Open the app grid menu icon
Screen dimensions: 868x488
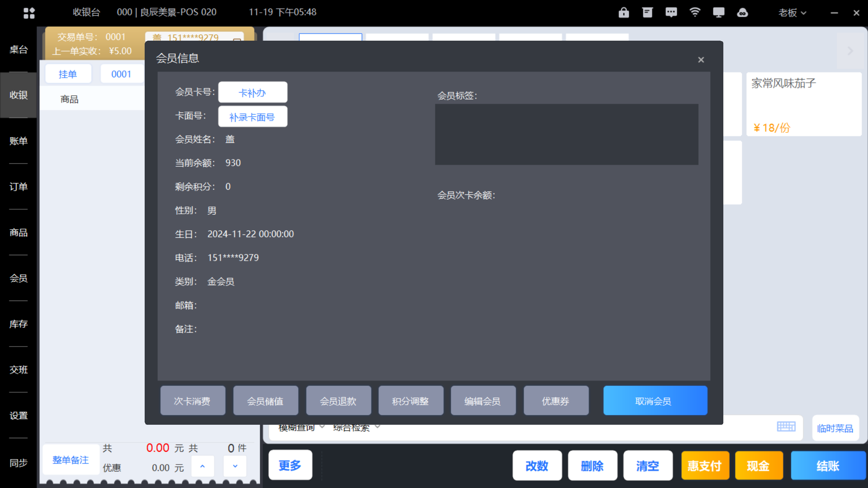(x=29, y=13)
